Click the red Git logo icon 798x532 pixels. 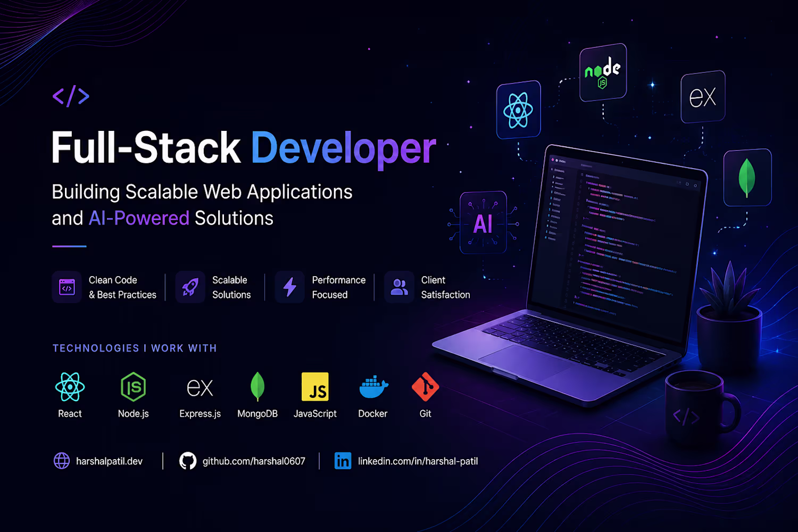(426, 387)
